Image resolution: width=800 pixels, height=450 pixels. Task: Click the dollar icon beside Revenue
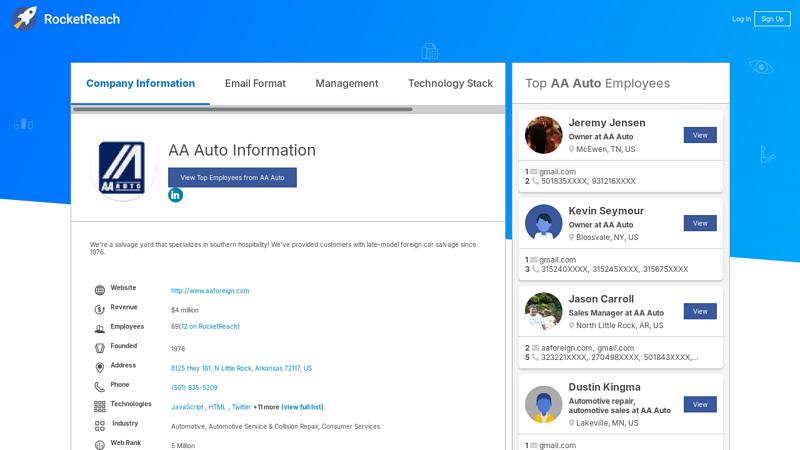(99, 310)
